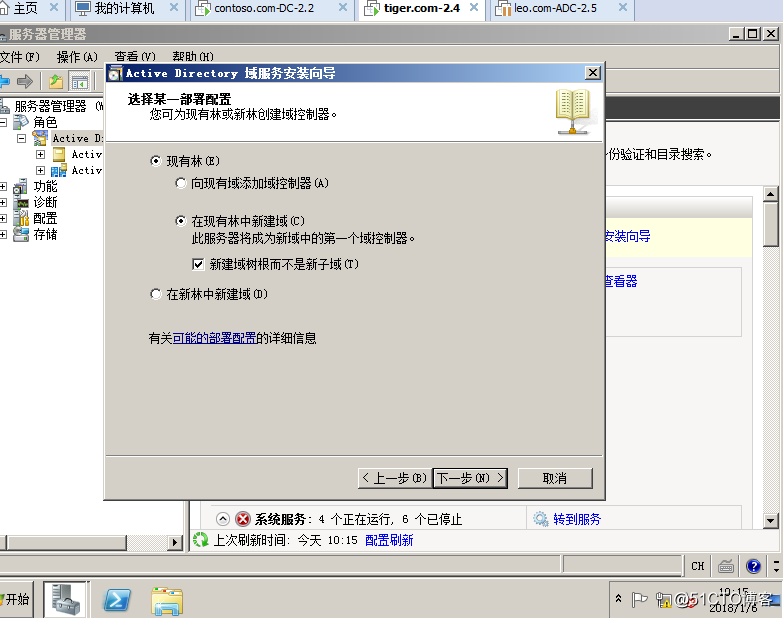This screenshot has height=618, width=783.
Task: Open Windows Explorer folder in taskbar
Action: tap(167, 601)
